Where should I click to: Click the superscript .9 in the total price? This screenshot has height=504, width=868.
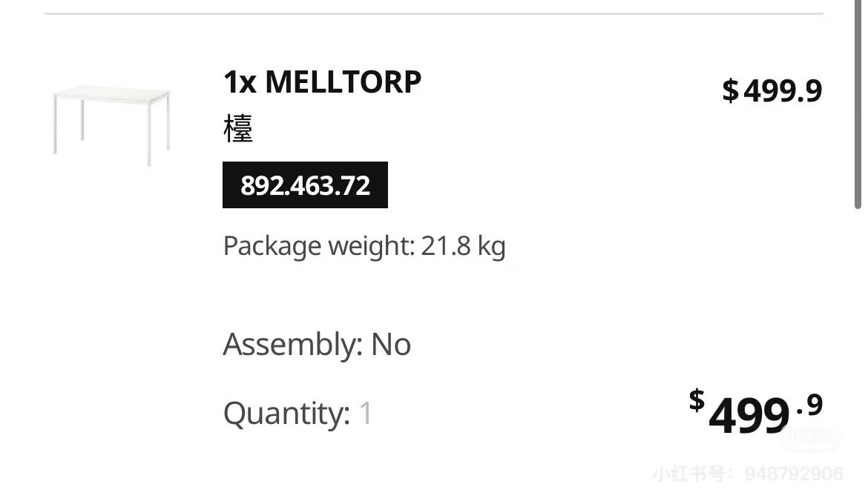pos(809,405)
